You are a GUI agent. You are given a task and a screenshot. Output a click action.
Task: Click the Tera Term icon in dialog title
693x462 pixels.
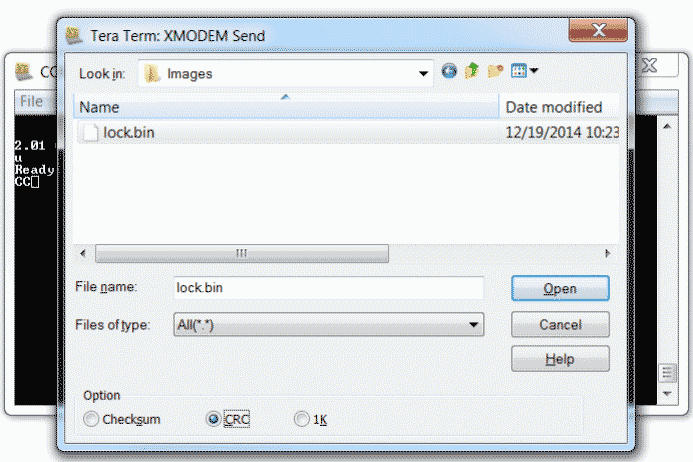(73, 36)
